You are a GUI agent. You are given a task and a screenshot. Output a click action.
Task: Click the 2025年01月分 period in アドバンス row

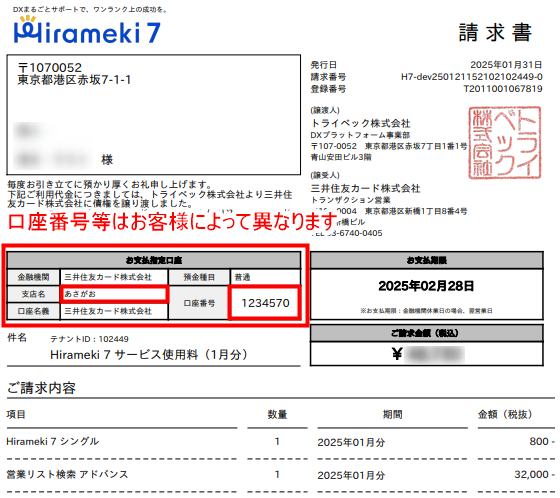pos(351,475)
